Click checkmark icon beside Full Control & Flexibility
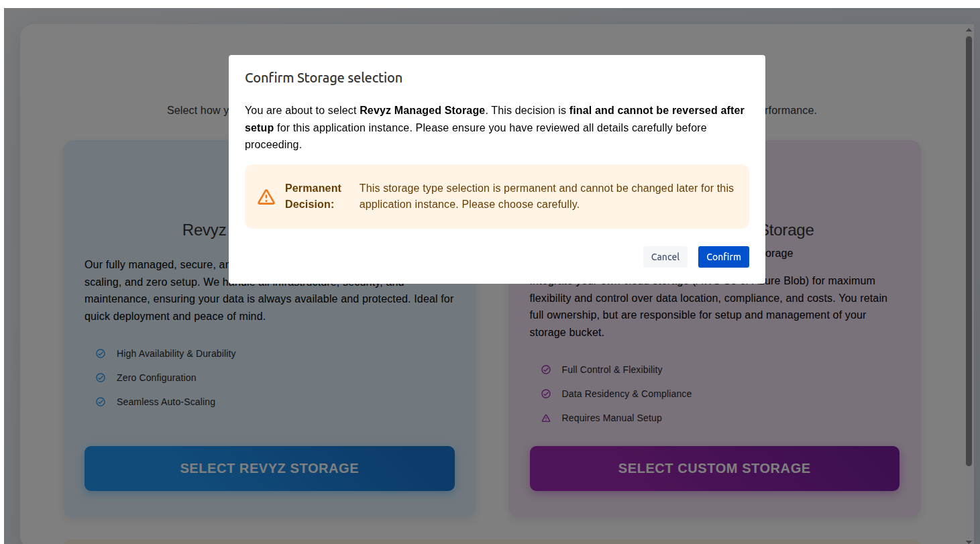980x544 pixels. click(x=546, y=370)
